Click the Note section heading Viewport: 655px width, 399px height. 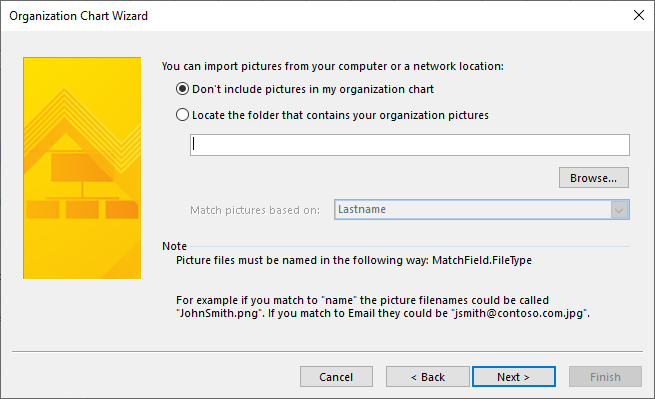[x=175, y=246]
